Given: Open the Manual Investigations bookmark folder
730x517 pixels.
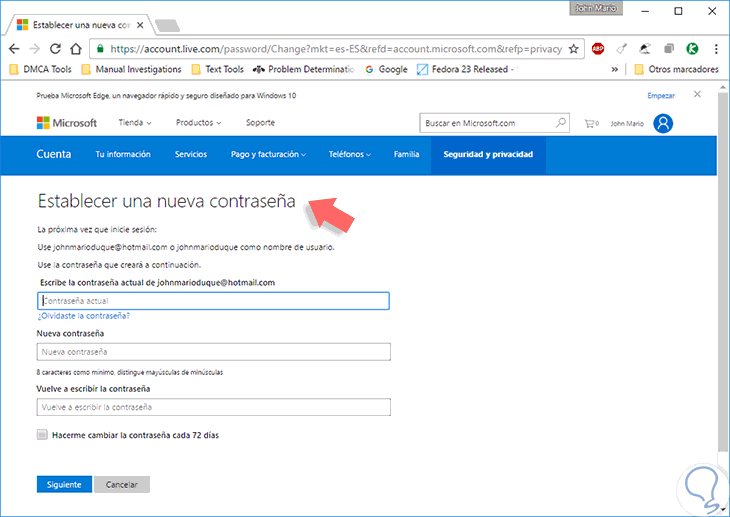Looking at the screenshot, I should pyautogui.click(x=131, y=69).
